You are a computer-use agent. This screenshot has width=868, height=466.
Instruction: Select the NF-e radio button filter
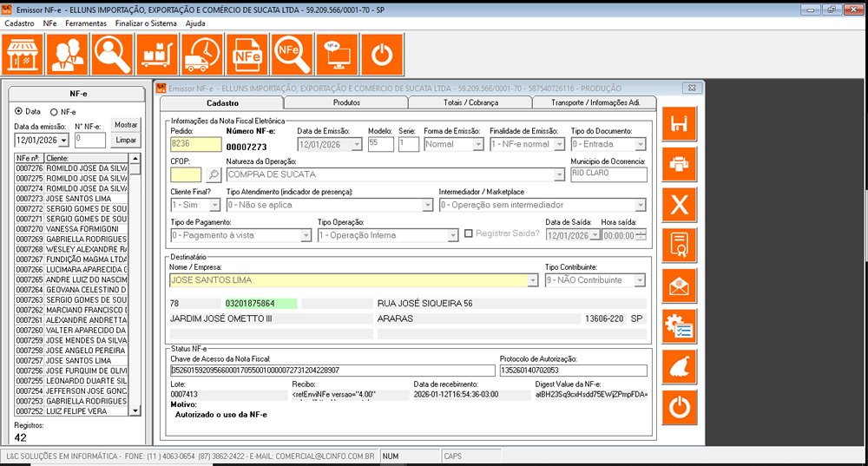[54, 112]
